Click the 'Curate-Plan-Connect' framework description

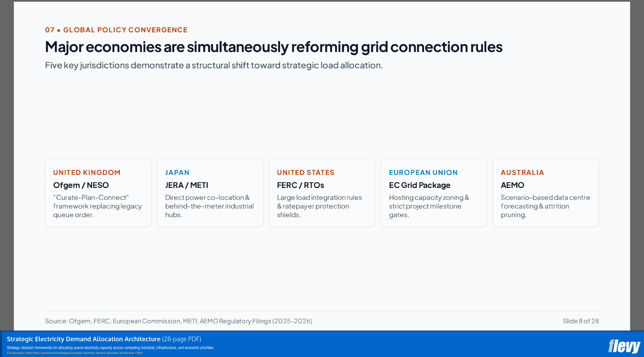click(x=97, y=206)
